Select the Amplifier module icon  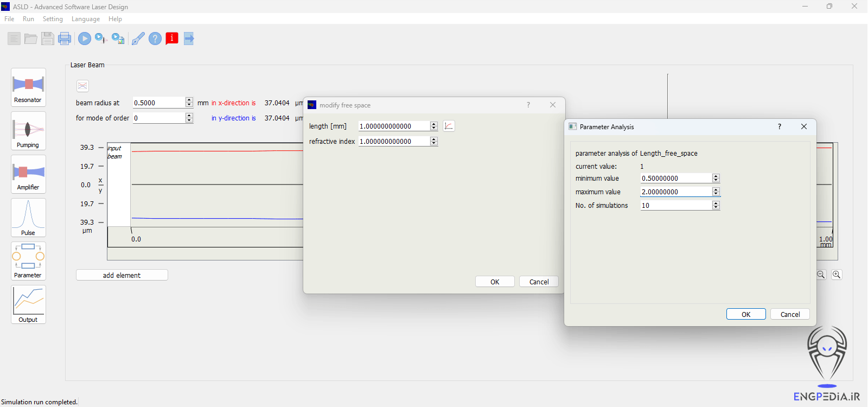point(28,174)
